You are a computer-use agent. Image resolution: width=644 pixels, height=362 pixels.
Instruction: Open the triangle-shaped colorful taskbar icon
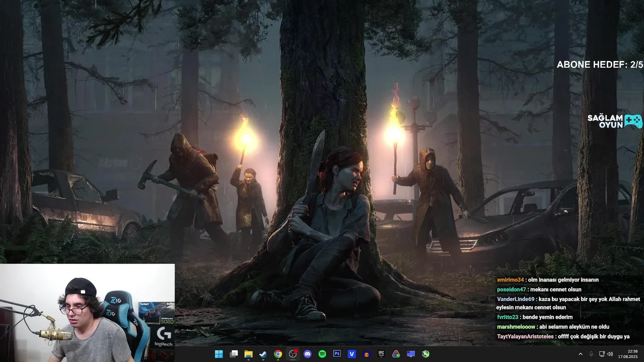(x=396, y=354)
